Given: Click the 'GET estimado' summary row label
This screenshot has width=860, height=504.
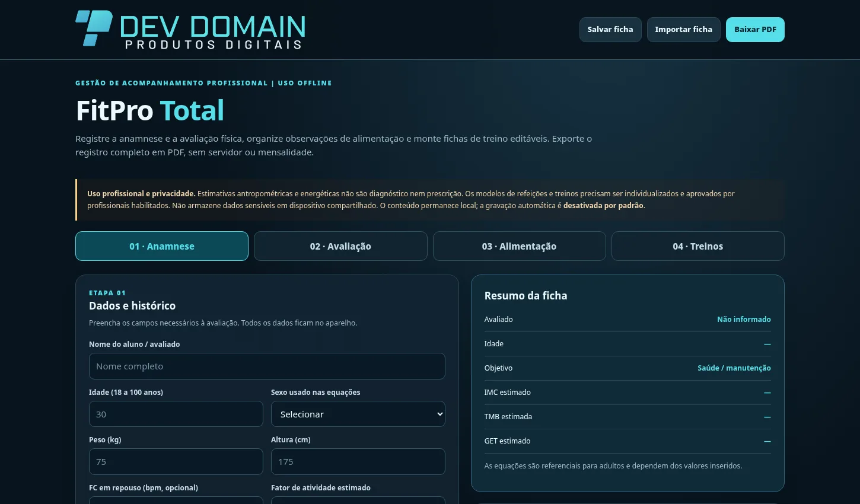Looking at the screenshot, I should pyautogui.click(x=508, y=441).
